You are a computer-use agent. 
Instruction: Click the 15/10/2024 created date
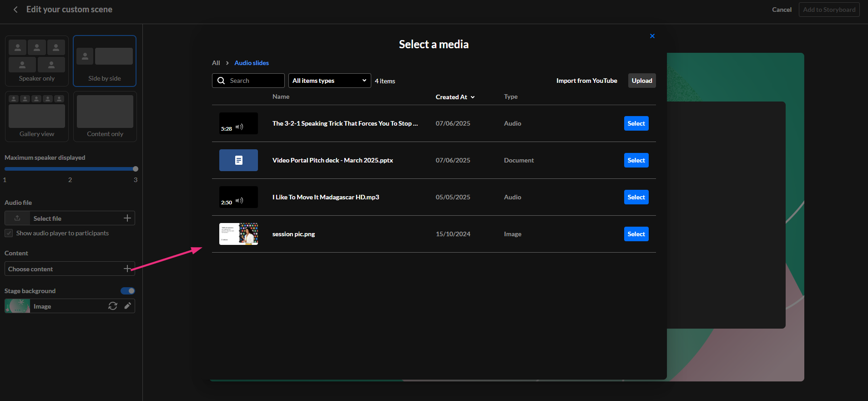[x=453, y=234]
